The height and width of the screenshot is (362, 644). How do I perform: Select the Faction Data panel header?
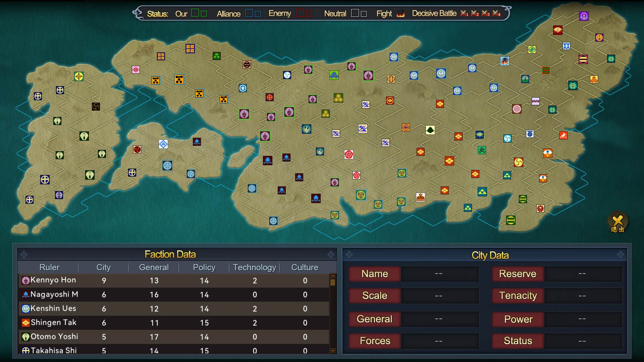click(170, 254)
